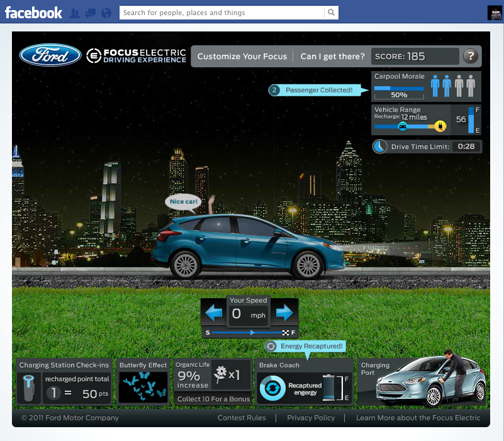Click the car marker on range bar
This screenshot has width=504, height=441.
coord(403,126)
